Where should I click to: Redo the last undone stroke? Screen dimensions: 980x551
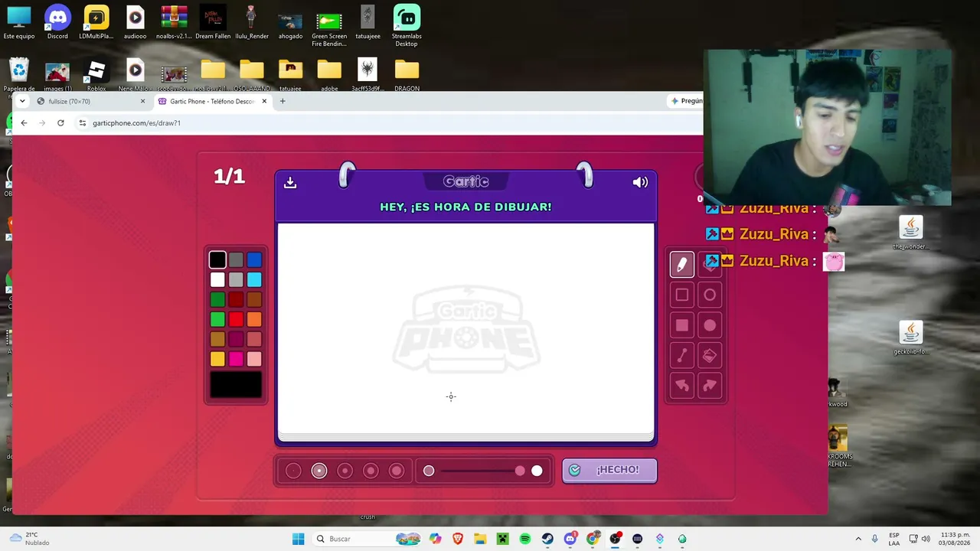click(710, 386)
